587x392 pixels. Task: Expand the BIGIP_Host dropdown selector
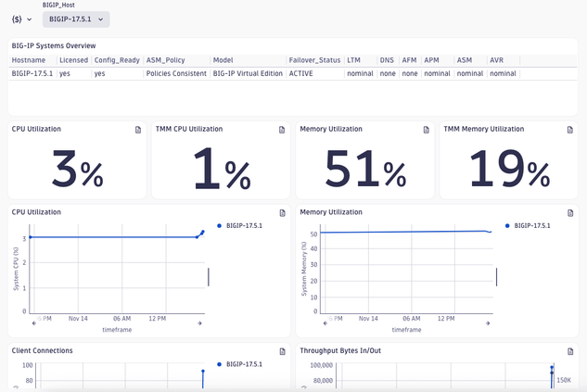(76, 19)
